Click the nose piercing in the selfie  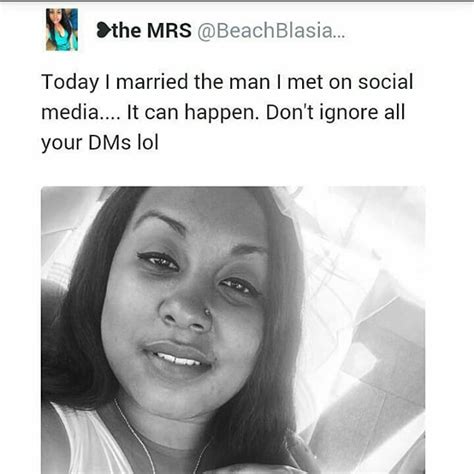pos(207,312)
